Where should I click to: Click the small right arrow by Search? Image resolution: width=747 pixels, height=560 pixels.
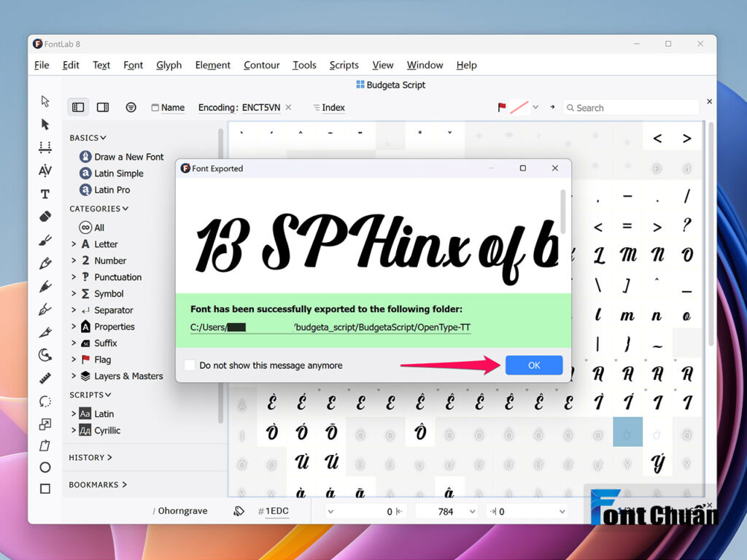553,108
